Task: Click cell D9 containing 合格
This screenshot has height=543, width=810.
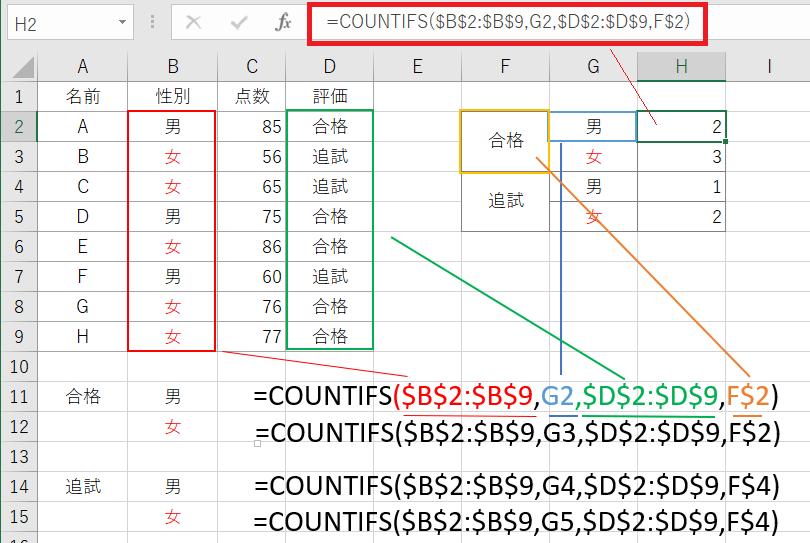Action: point(330,336)
